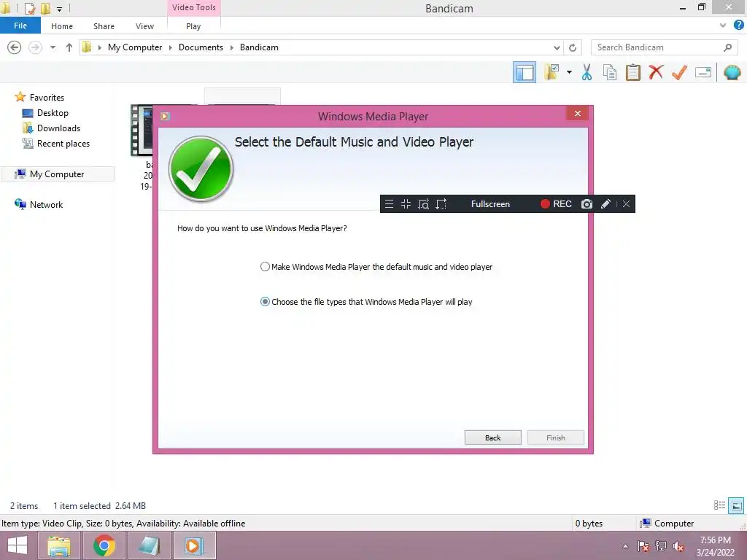Refresh the Bandicam folder view
The image size is (747, 560).
pyautogui.click(x=573, y=47)
